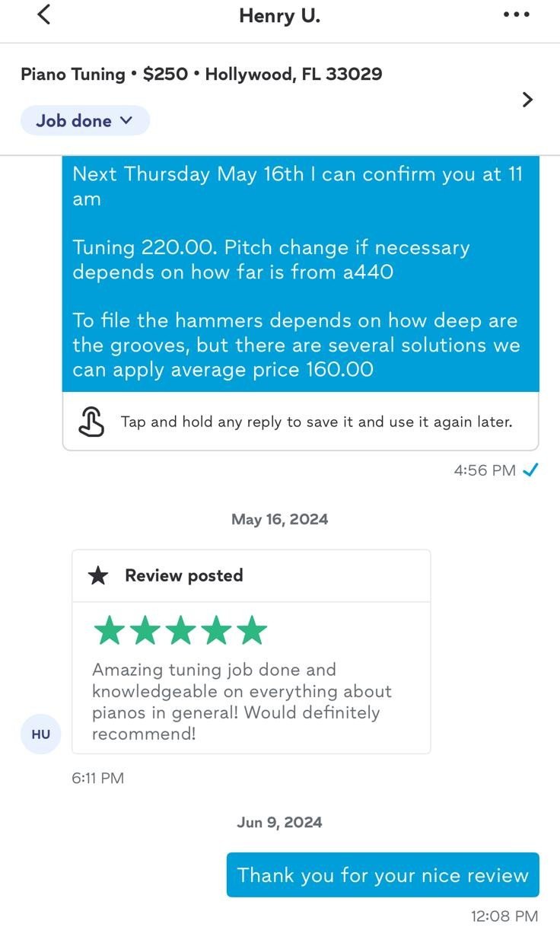560x943 pixels.
Task: Click the blue read checkmark icon
Action: point(531,470)
